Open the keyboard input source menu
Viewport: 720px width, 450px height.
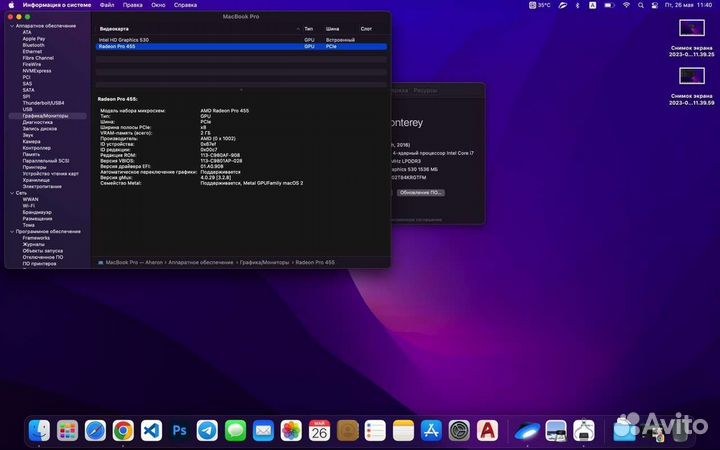(x=593, y=5)
